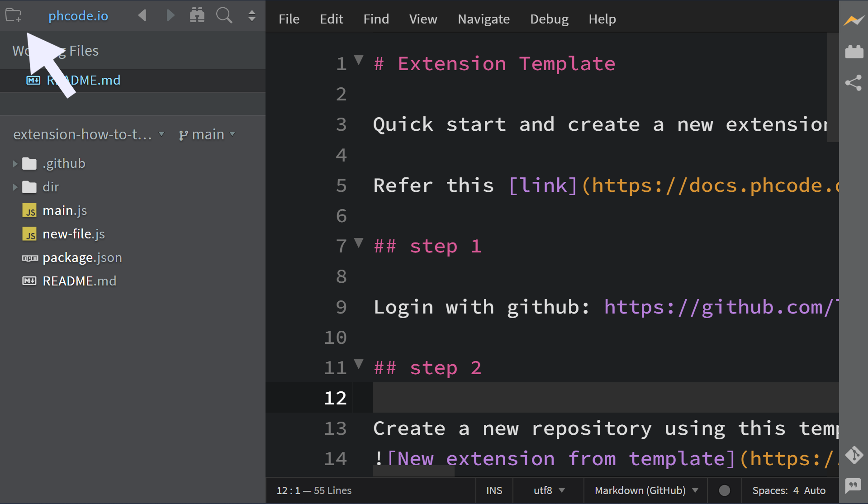Collapse the fold arrow on line 1

(359, 60)
